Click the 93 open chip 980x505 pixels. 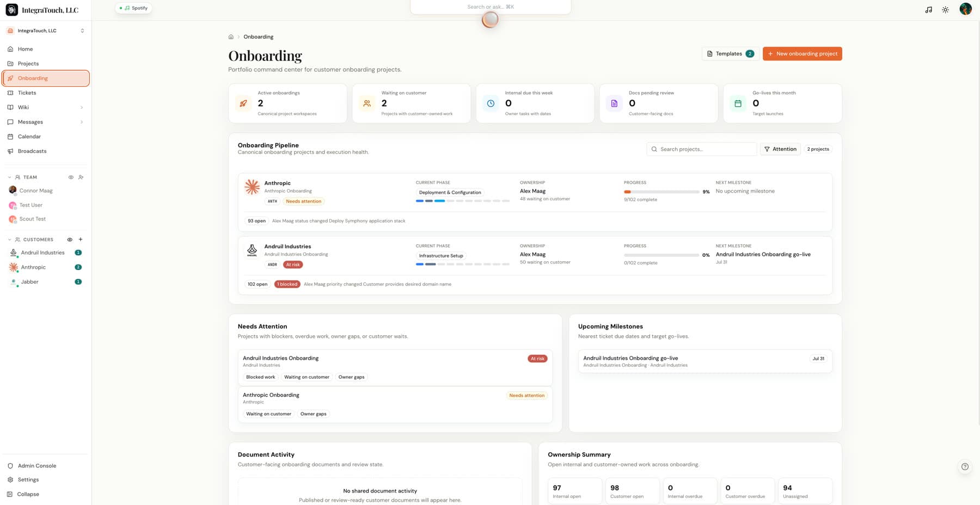(x=256, y=221)
